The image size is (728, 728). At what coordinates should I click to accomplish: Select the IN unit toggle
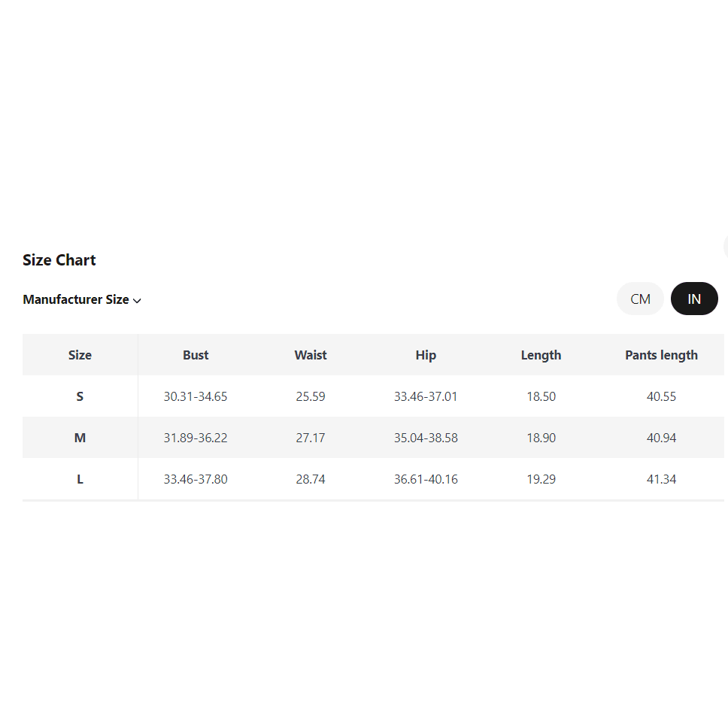[x=694, y=299]
